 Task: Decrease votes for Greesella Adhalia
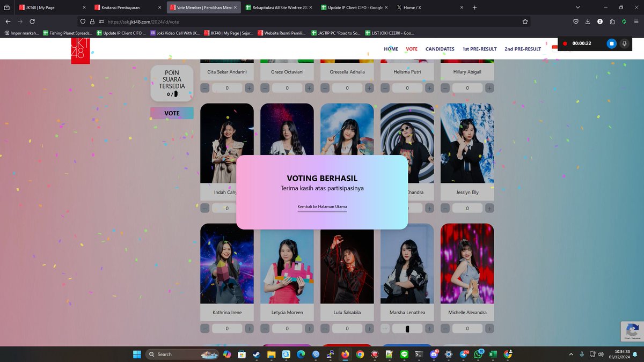[325, 88]
